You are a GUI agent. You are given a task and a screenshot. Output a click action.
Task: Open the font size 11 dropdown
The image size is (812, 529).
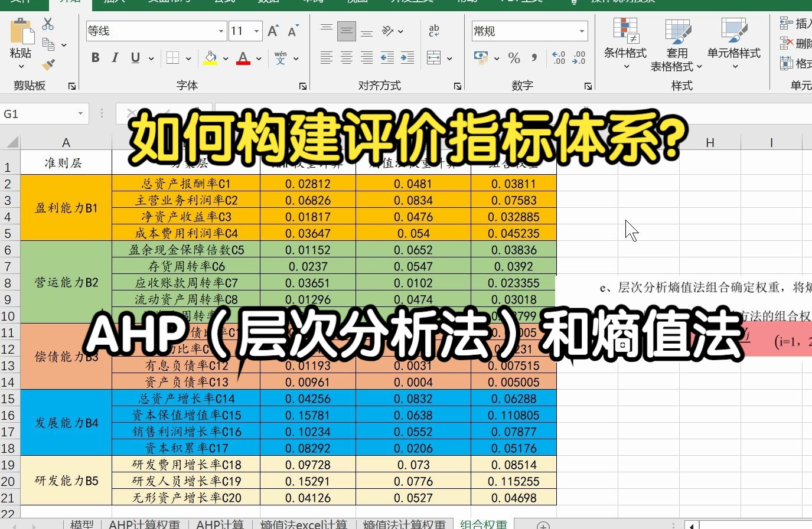pos(257,31)
